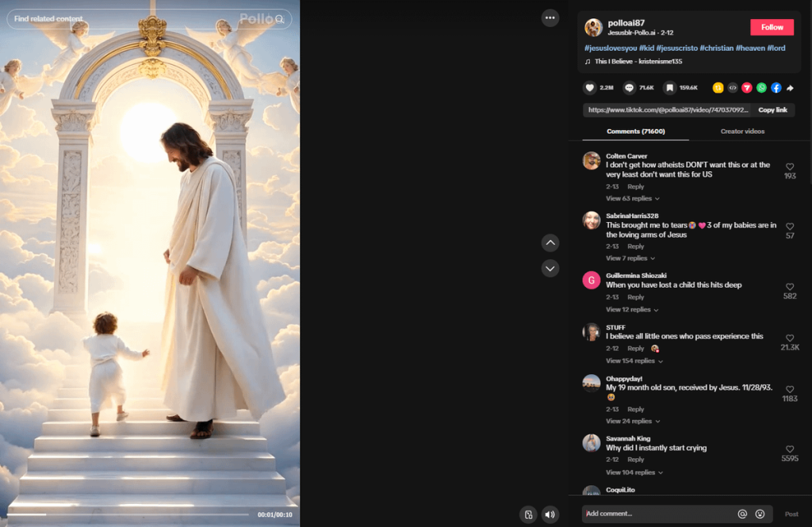Viewport: 812px width, 527px height.
Task: Mute the video sound
Action: click(550, 514)
